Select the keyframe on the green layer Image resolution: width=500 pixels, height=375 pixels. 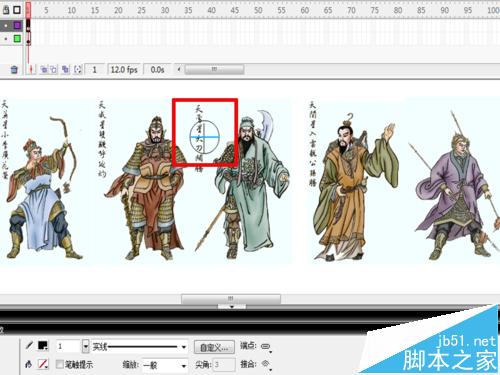pos(28,39)
